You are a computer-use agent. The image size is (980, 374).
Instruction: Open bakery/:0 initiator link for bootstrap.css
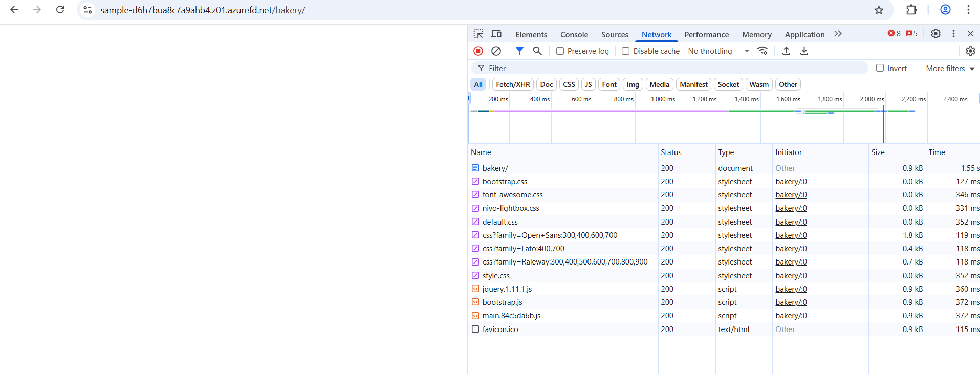coord(791,182)
